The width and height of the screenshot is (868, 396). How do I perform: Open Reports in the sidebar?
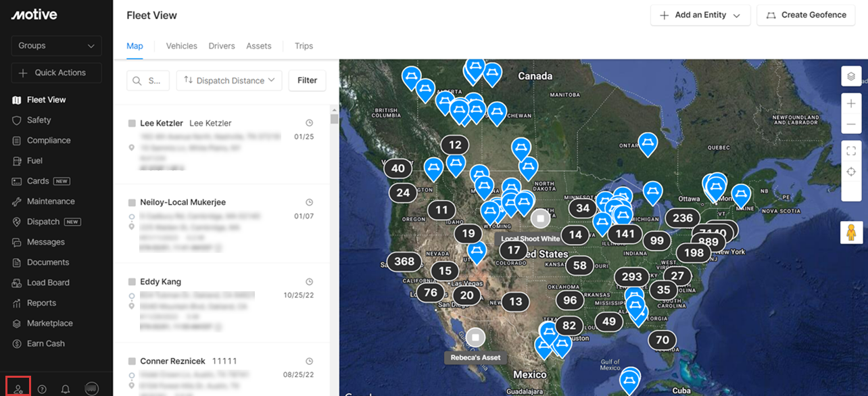coord(41,303)
